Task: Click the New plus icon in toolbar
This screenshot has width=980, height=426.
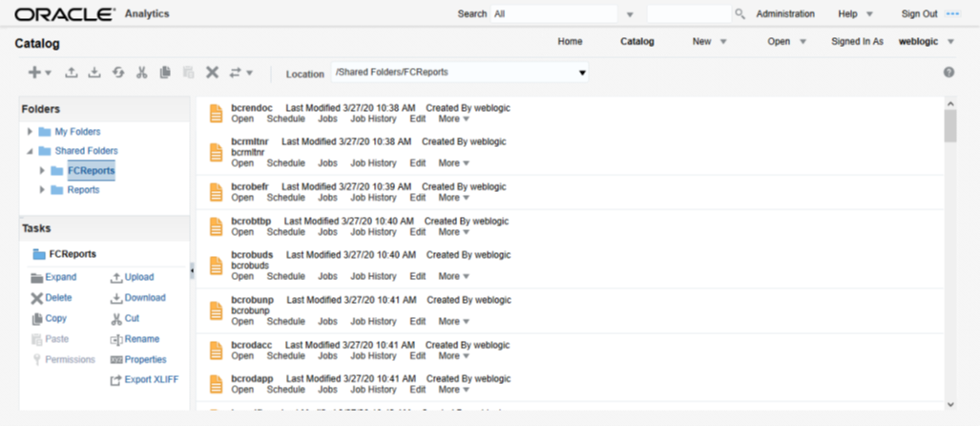Action: click(34, 73)
